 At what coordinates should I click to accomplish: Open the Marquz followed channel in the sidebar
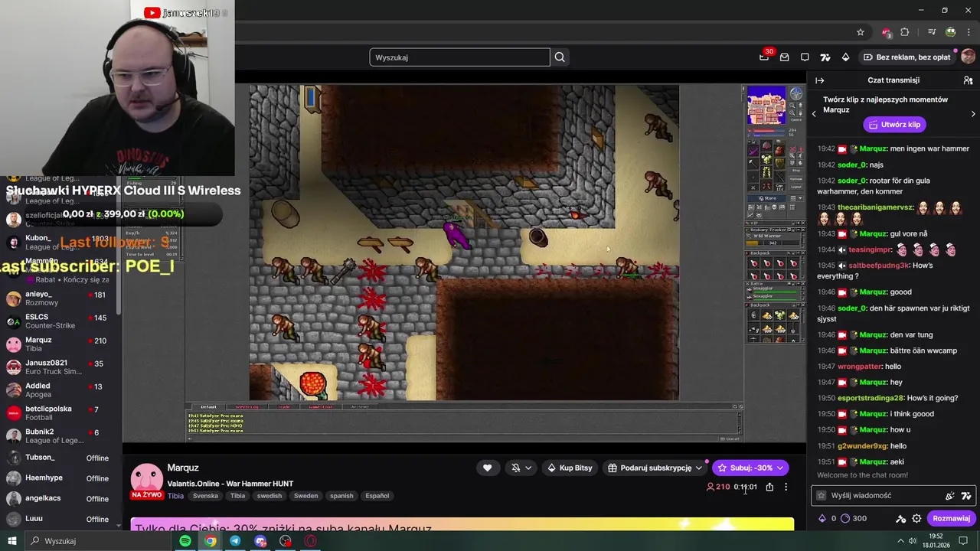pos(60,344)
